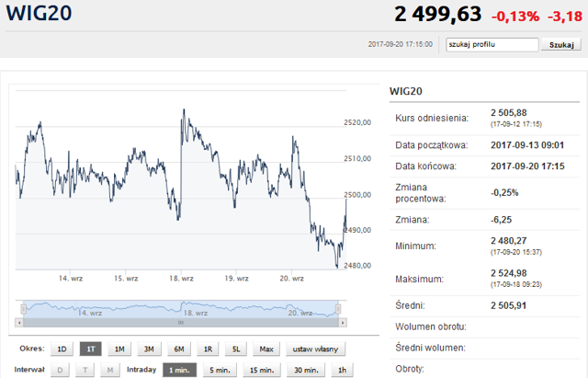Show the Max period range
The image size is (588, 378).
[266, 349]
